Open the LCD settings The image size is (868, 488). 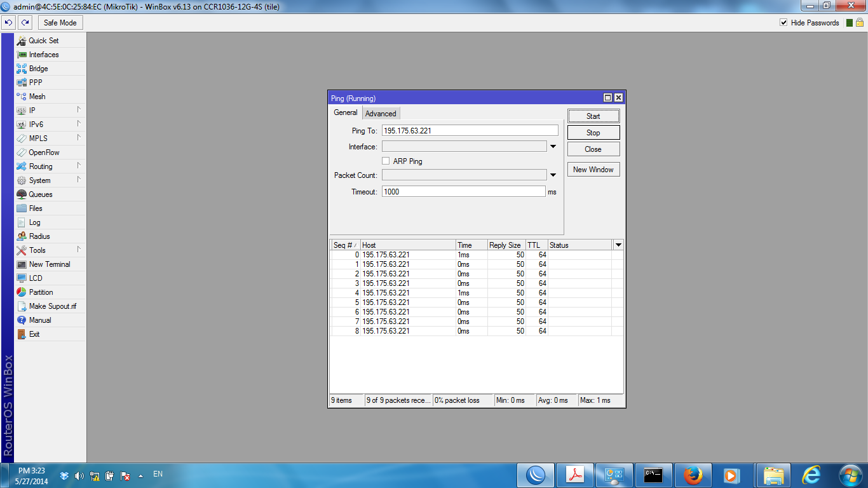click(50, 278)
